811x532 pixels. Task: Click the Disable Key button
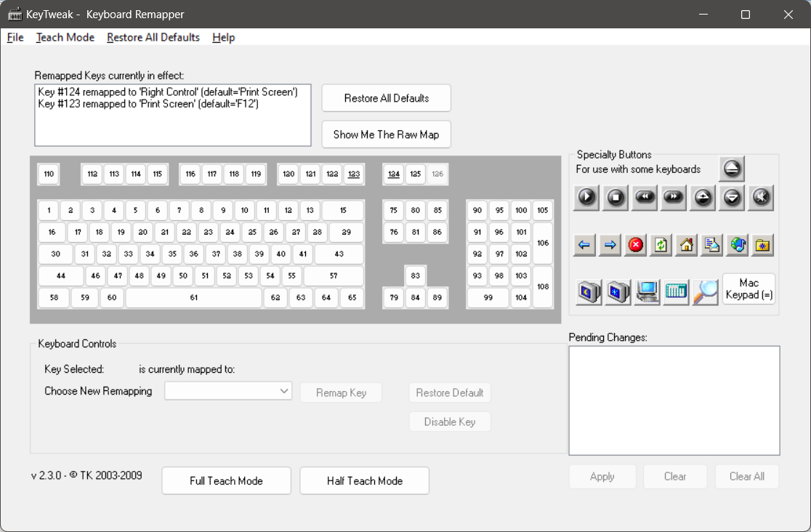click(x=449, y=422)
